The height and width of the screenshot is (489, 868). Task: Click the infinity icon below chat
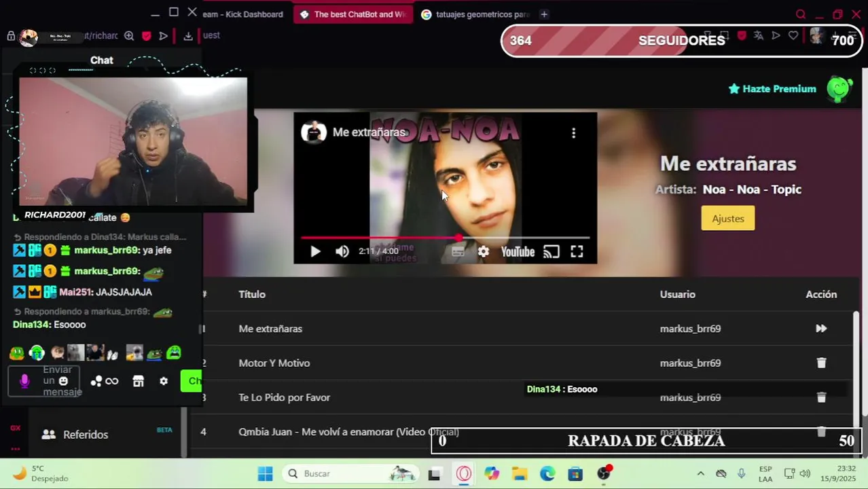coord(112,382)
